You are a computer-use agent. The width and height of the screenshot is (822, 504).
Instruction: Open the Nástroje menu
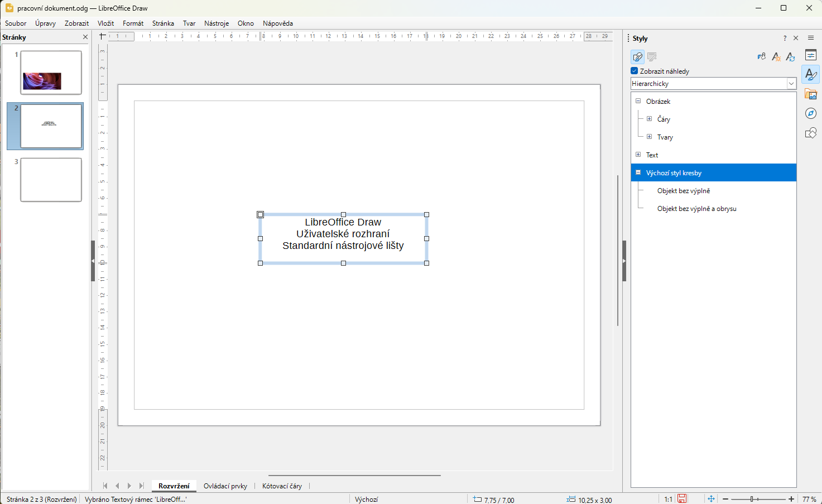pyautogui.click(x=217, y=23)
